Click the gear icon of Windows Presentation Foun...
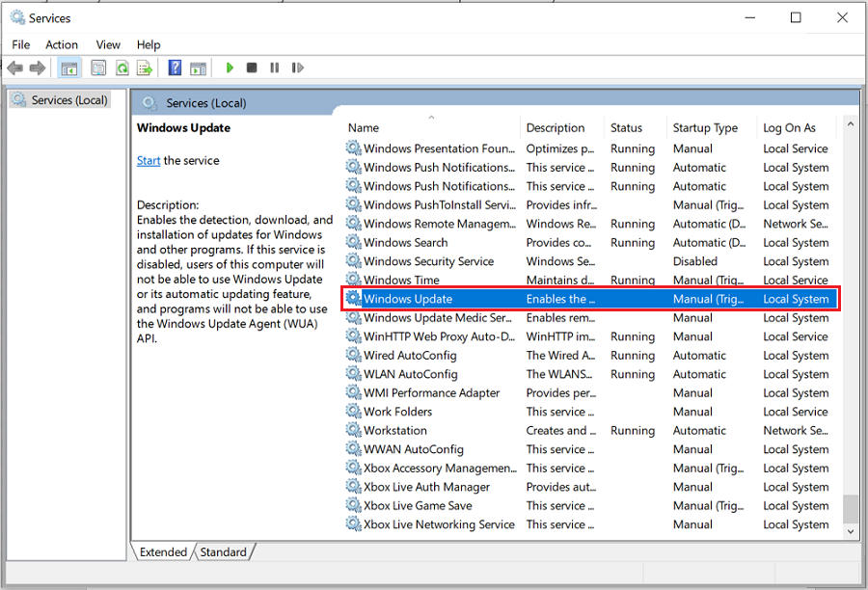The image size is (868, 590). [353, 147]
